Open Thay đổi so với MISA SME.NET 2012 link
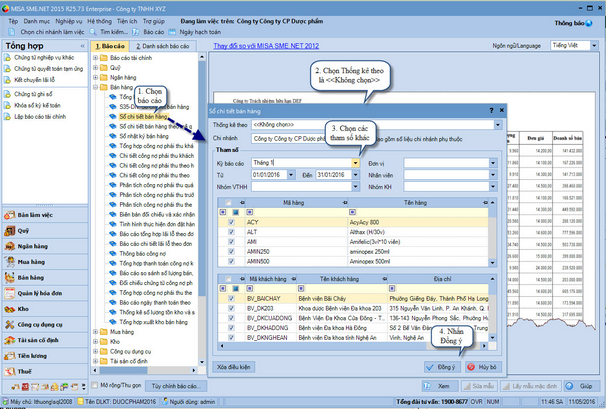Viewport: 606px width, 409px height. pyautogui.click(x=266, y=46)
